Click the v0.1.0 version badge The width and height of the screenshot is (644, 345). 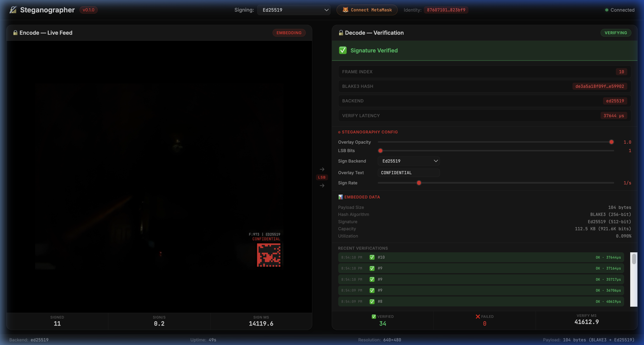click(89, 10)
